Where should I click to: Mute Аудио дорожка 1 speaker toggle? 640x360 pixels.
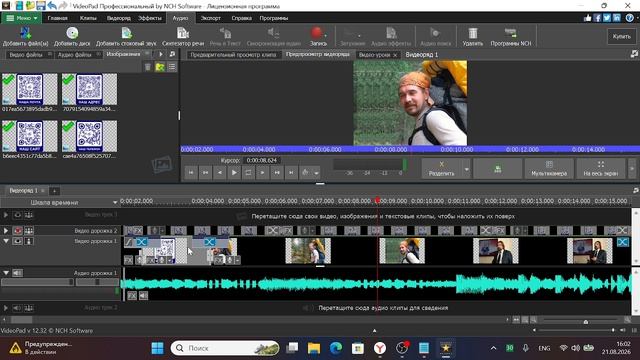click(18, 273)
